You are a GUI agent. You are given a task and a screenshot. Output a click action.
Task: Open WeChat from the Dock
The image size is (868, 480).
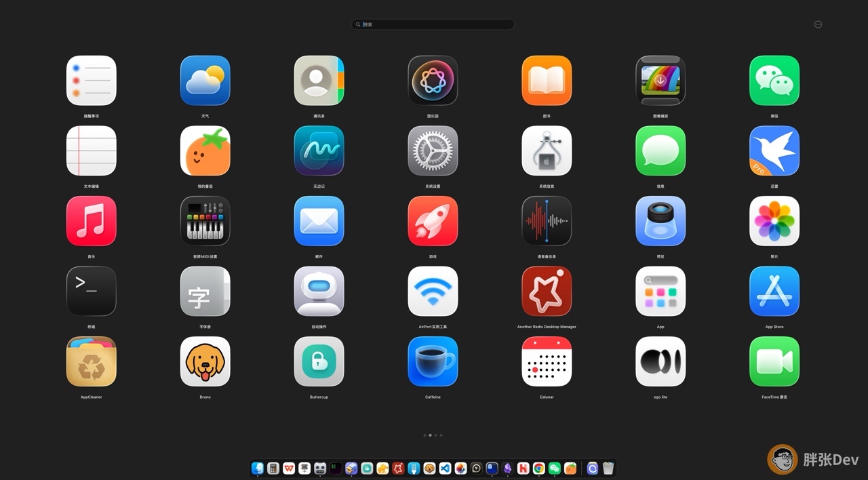(x=555, y=468)
